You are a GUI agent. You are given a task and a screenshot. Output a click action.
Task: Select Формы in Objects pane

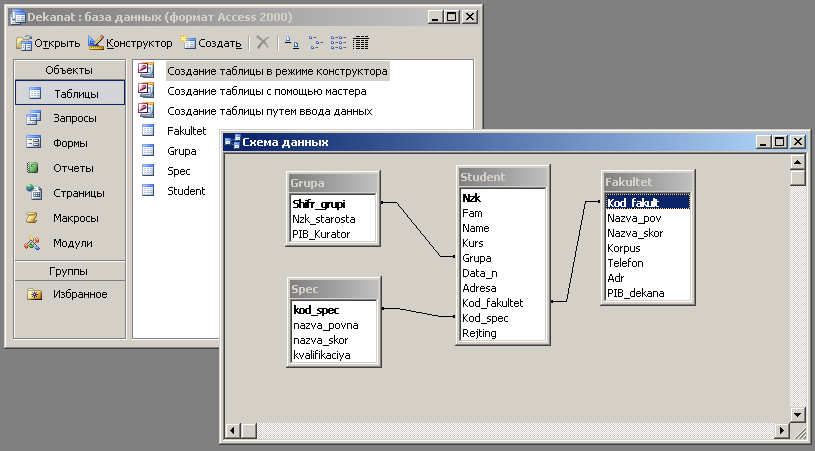pyautogui.click(x=70, y=143)
